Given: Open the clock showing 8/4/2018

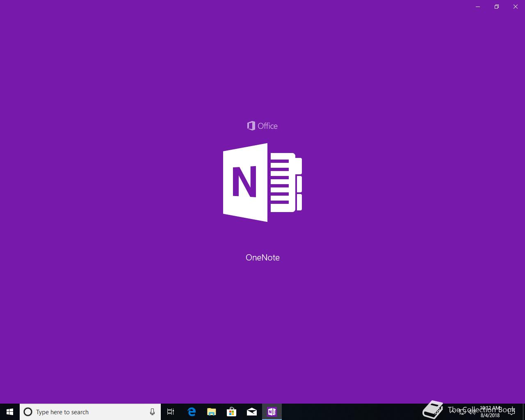Looking at the screenshot, I should click(490, 412).
